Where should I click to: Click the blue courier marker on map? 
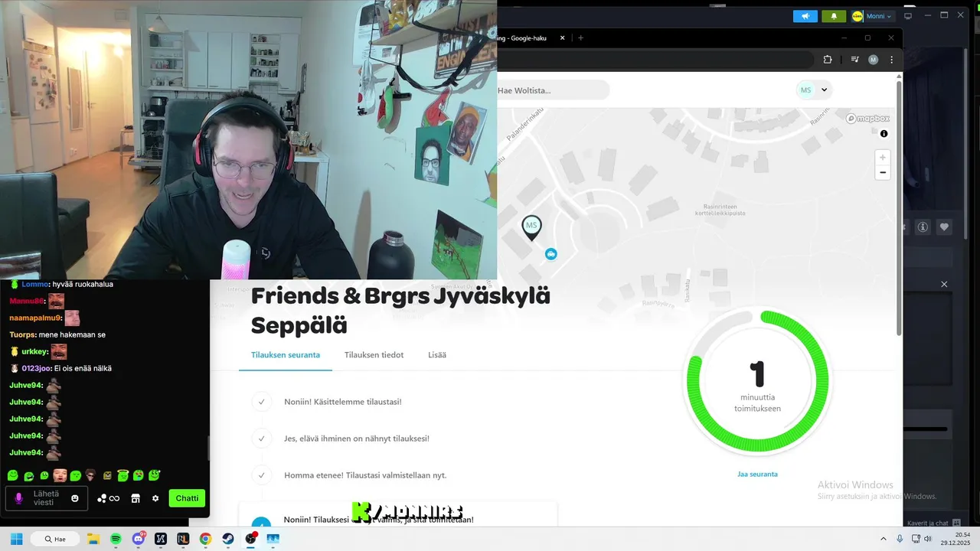click(550, 254)
